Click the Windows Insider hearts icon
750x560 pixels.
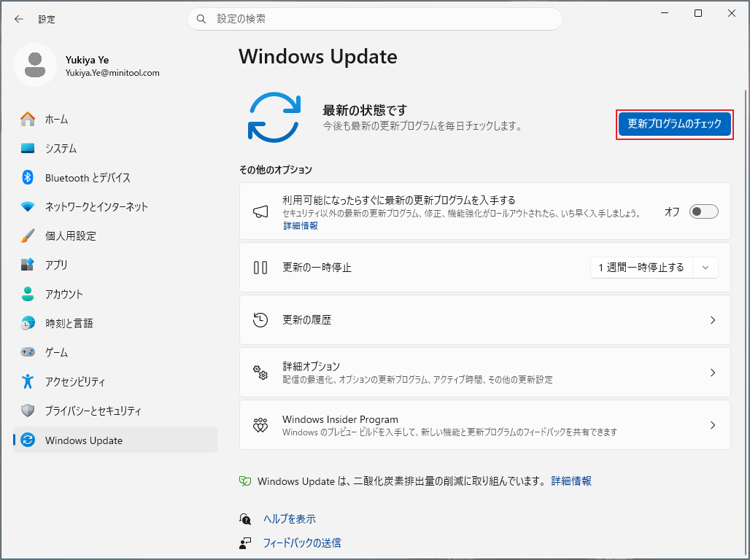260,425
